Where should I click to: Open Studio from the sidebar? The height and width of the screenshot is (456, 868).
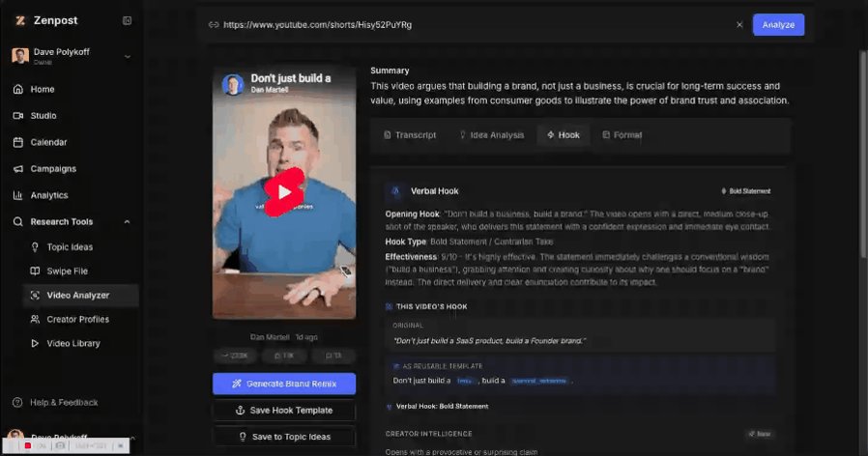tap(43, 116)
